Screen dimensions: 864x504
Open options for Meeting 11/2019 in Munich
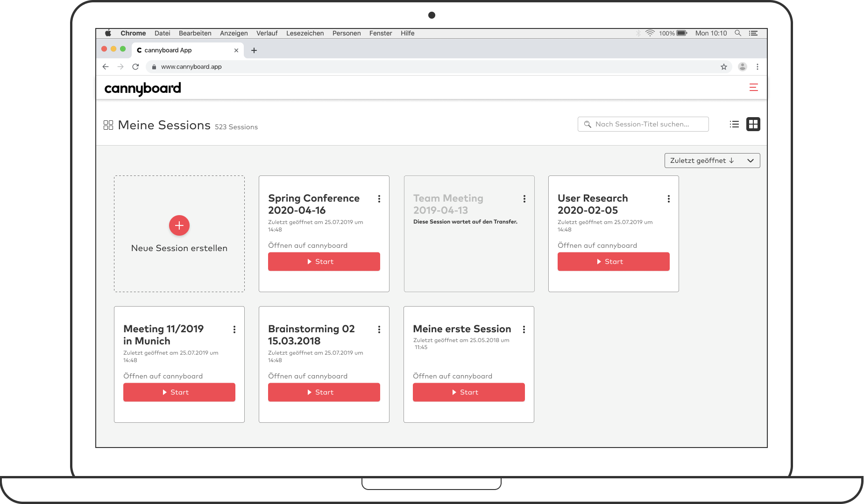pyautogui.click(x=234, y=329)
